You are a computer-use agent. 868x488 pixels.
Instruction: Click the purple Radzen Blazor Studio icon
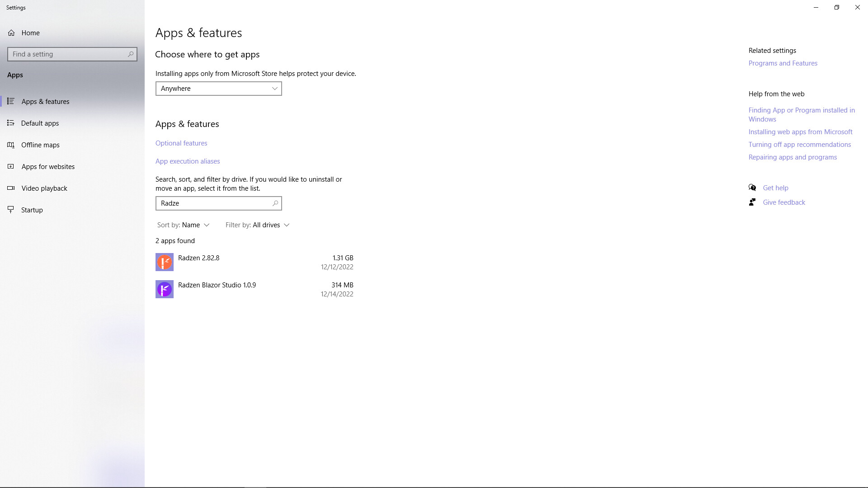[165, 289]
